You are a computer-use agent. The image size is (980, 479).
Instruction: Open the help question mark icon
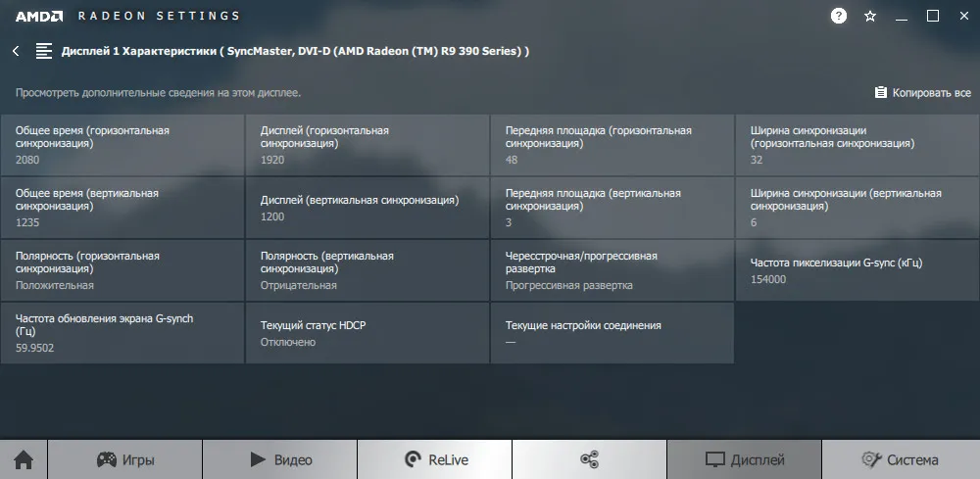pyautogui.click(x=839, y=16)
